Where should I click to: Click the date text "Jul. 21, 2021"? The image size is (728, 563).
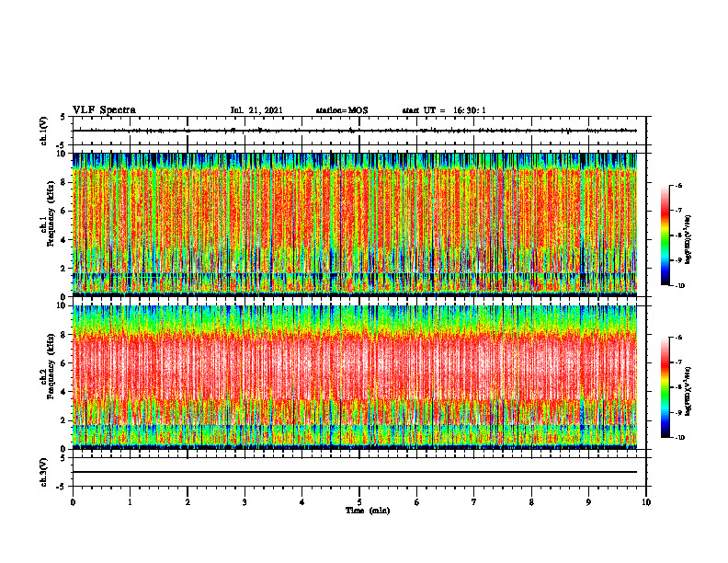tap(256, 110)
